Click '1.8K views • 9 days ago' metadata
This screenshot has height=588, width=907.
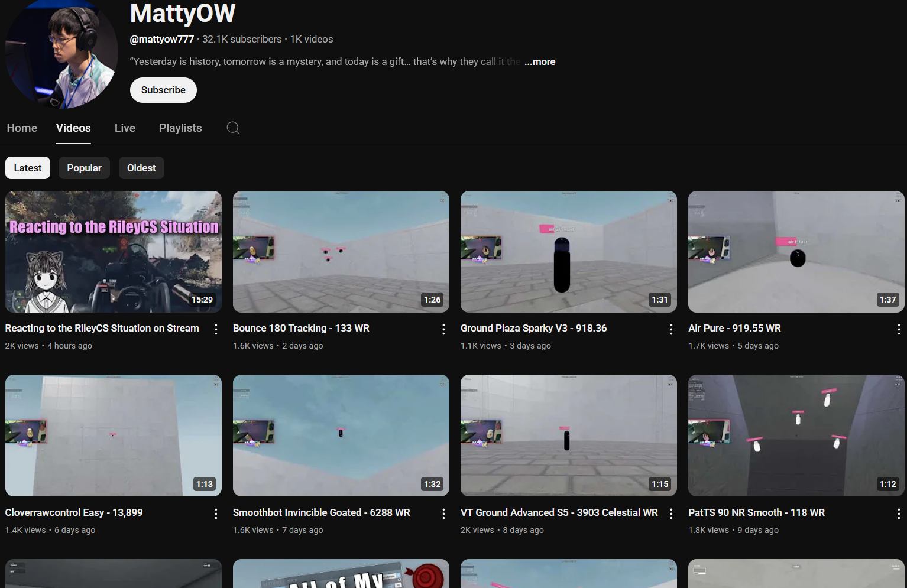[733, 530]
